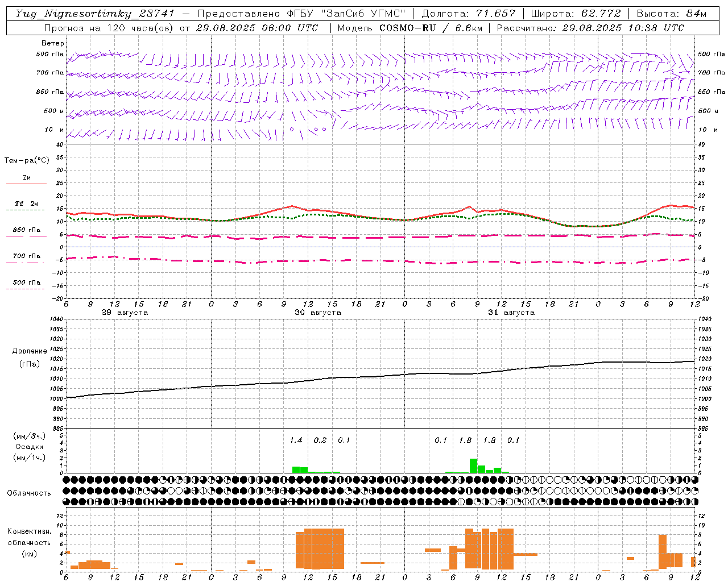The width and height of the screenshot is (728, 582).
Task: Select the Высота: 84м header field
Action: [671, 14]
